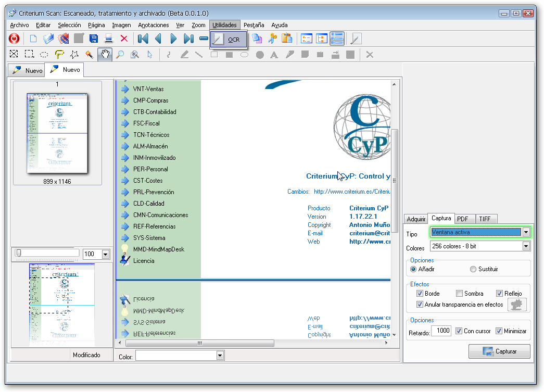Screen dimensions: 544x392
Task: Jump to the last page
Action: pyautogui.click(x=189, y=39)
